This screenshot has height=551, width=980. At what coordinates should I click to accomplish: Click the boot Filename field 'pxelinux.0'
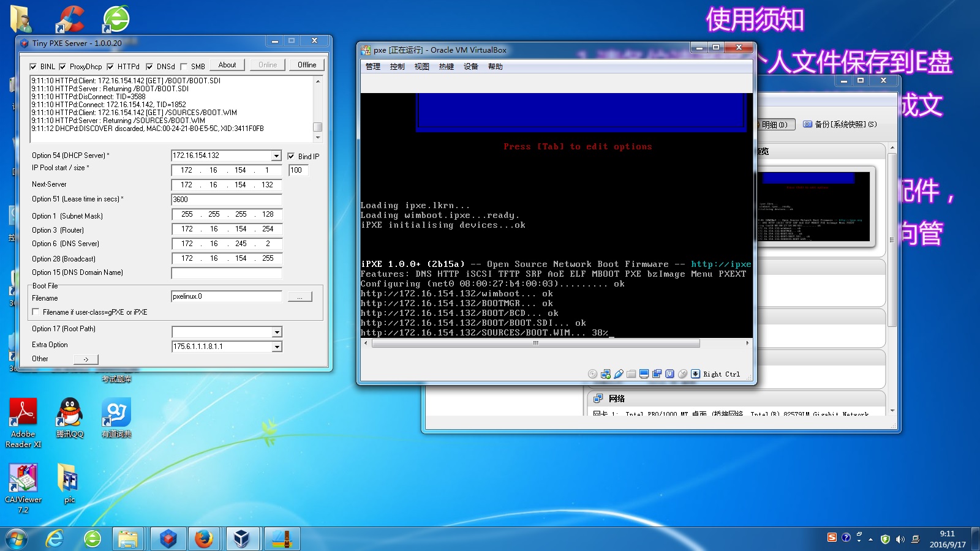pos(227,297)
